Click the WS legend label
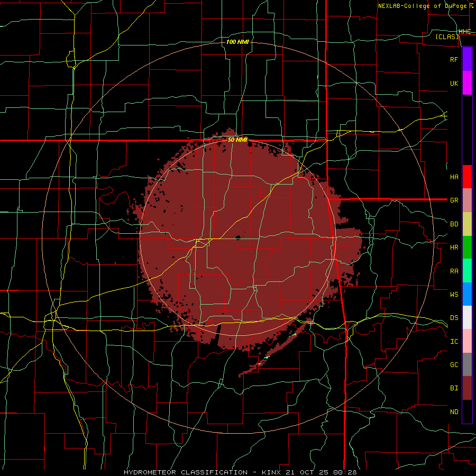This screenshot has height=476, width=476. [454, 294]
